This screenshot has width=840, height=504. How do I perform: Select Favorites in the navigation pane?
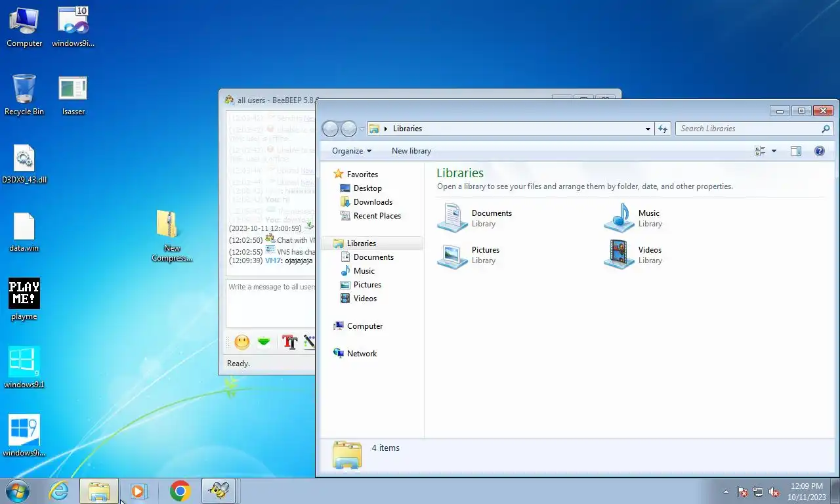[x=355, y=174]
